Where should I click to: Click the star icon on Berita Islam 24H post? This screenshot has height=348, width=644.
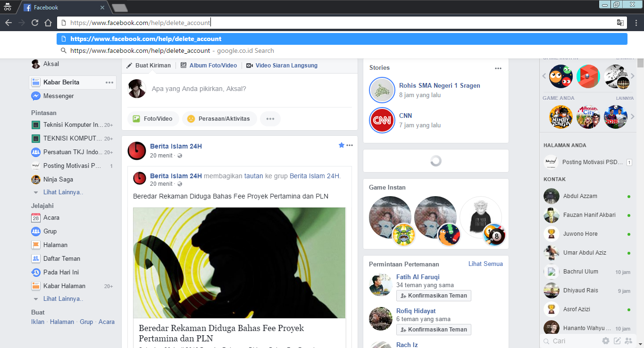tap(342, 145)
